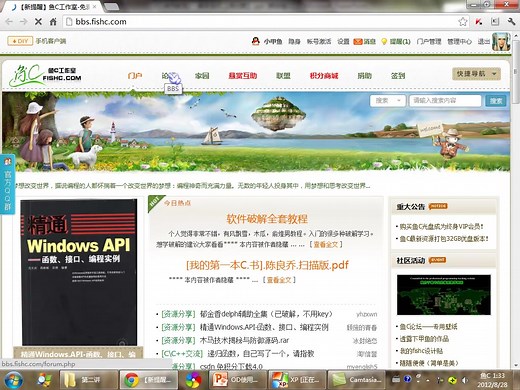Open the search type dropdown

point(388,100)
